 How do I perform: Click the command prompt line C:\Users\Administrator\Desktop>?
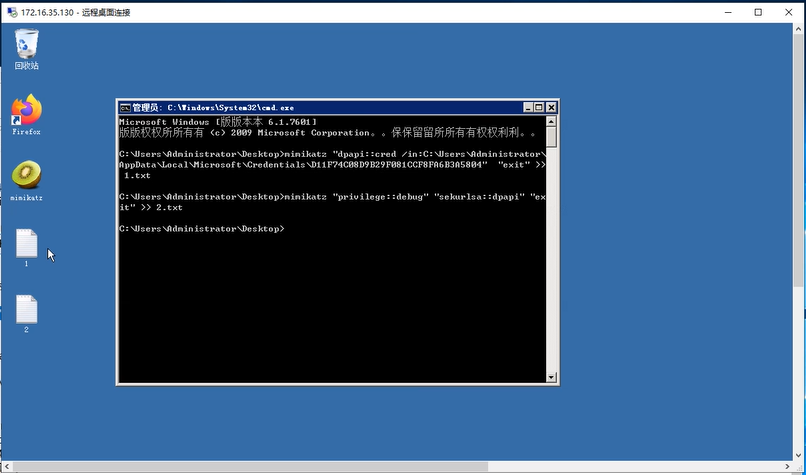point(202,229)
